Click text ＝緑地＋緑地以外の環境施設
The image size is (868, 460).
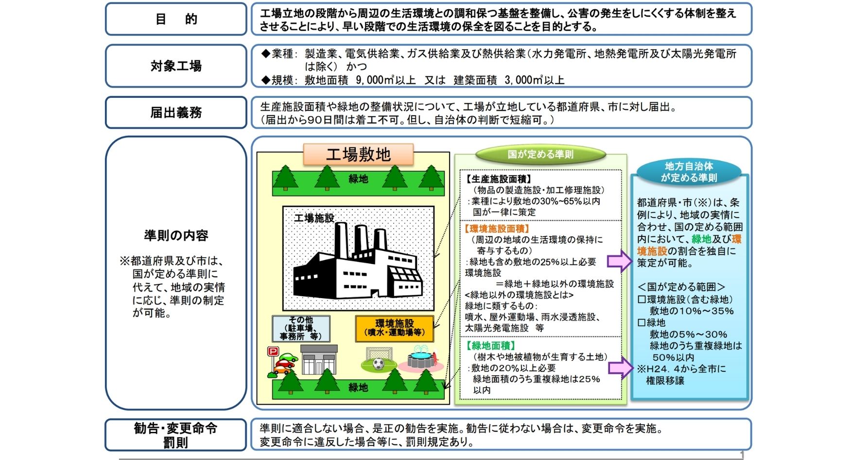tap(554, 283)
